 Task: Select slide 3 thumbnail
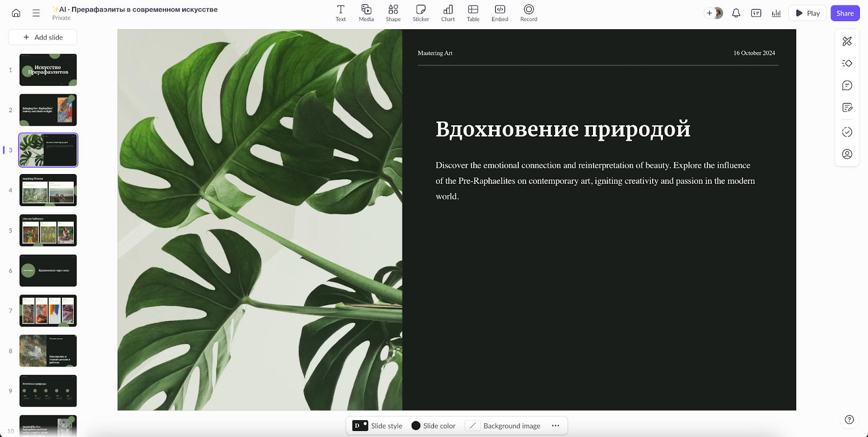[x=48, y=150]
